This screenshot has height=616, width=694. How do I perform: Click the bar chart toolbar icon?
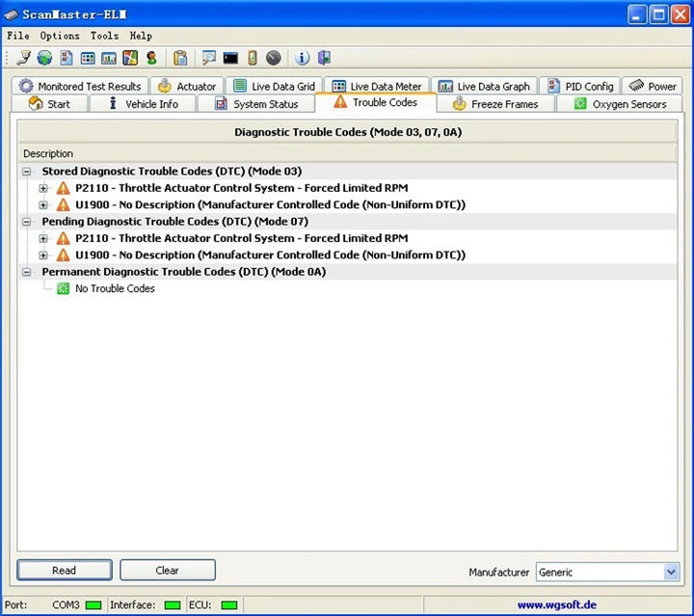(108, 58)
